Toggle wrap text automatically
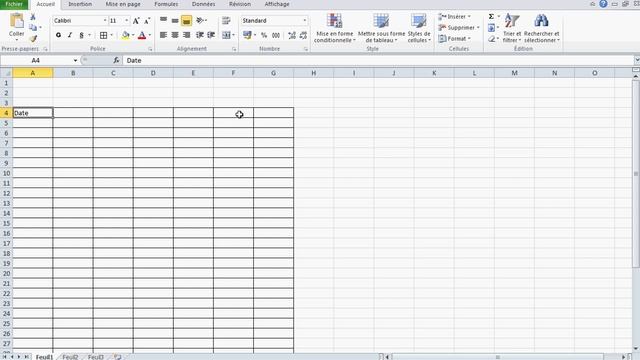 [226, 20]
